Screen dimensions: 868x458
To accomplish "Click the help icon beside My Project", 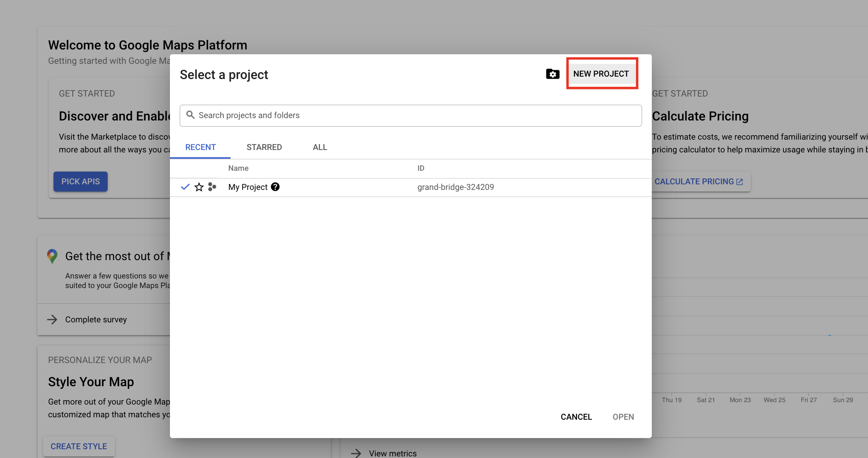I will (x=275, y=187).
